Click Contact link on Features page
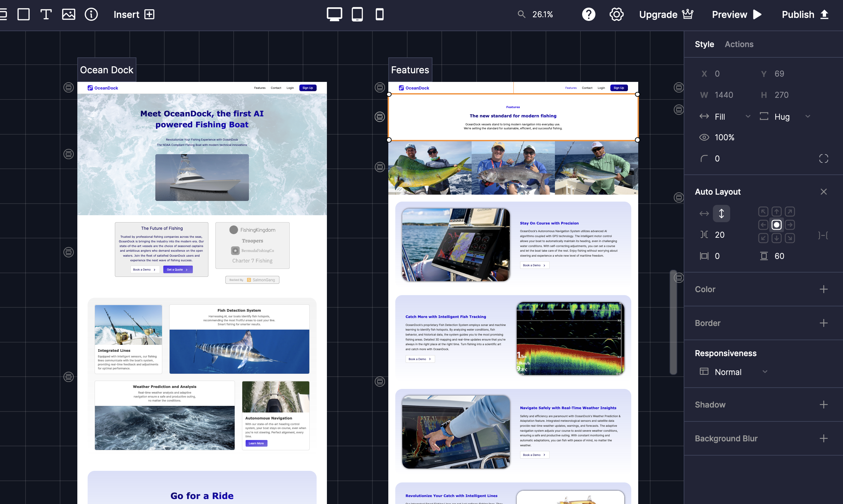 (x=587, y=88)
